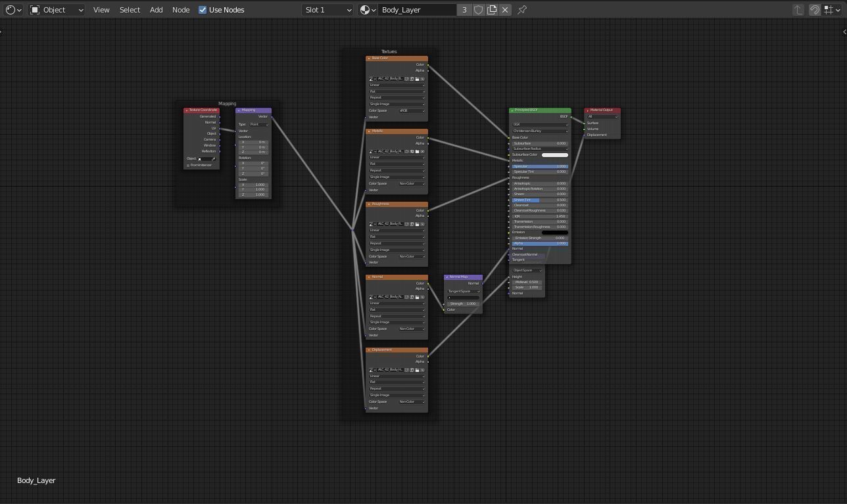Unlink the Body_Layer material with X

(x=505, y=10)
